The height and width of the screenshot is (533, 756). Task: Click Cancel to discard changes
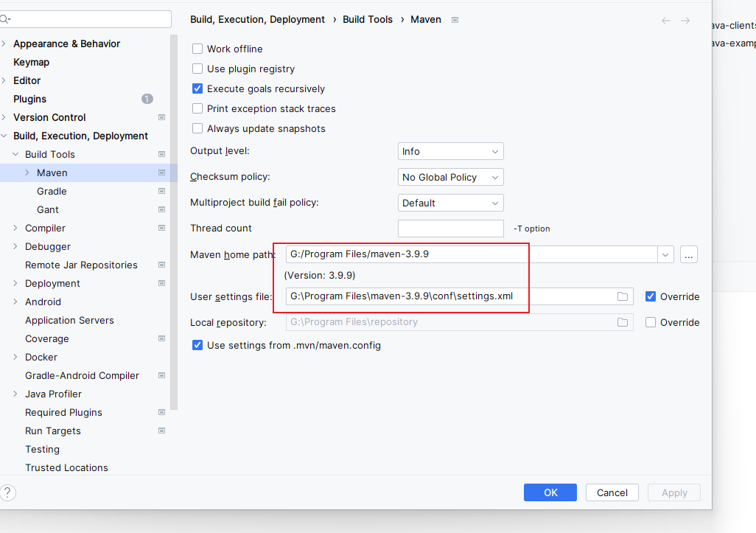pyautogui.click(x=612, y=492)
